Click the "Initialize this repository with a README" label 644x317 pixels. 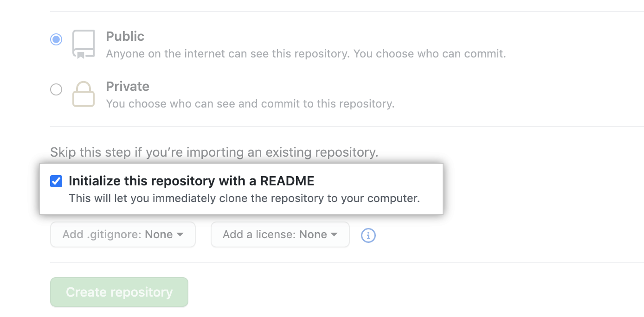coord(192,181)
